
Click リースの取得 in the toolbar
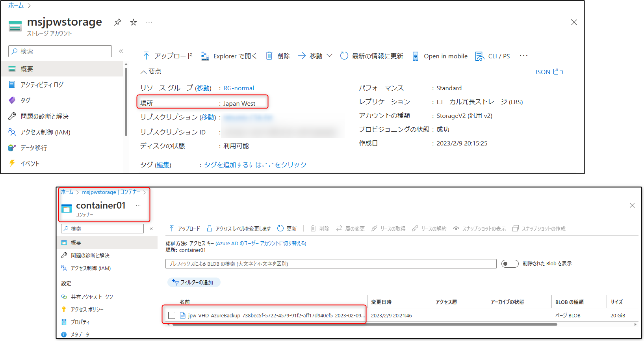pyautogui.click(x=388, y=229)
